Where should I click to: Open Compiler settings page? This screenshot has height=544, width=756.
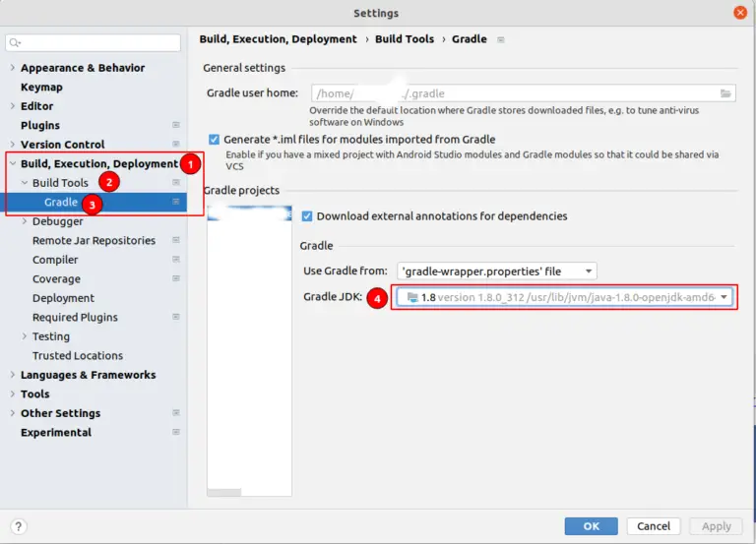point(55,260)
